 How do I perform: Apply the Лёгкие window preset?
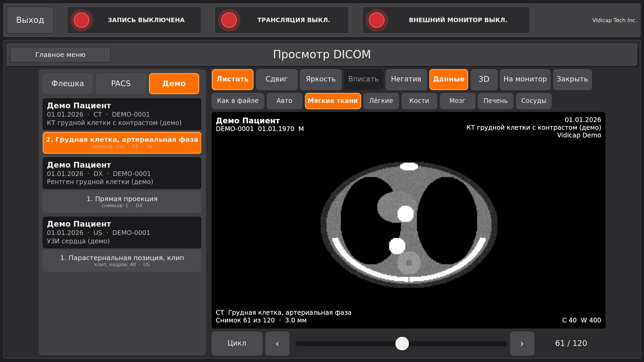coord(381,101)
